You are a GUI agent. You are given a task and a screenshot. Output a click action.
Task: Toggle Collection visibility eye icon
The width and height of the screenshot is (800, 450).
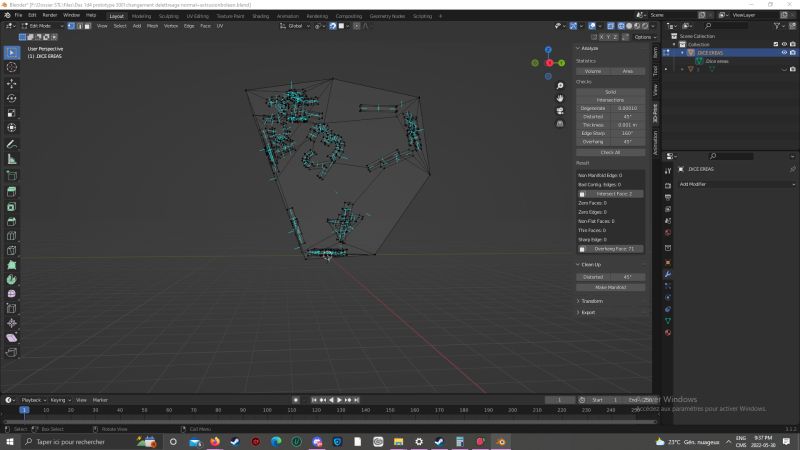pyautogui.click(x=784, y=44)
